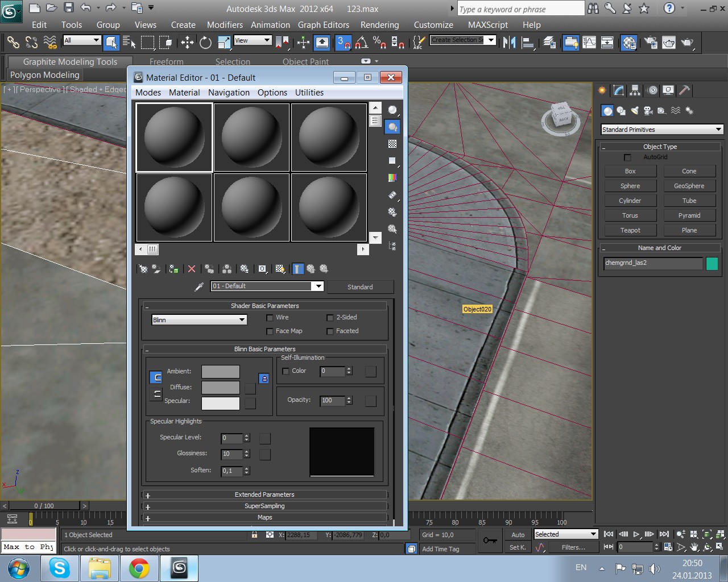Open the Rendering menu
Screen dimensions: 728x582
pyautogui.click(x=379, y=25)
